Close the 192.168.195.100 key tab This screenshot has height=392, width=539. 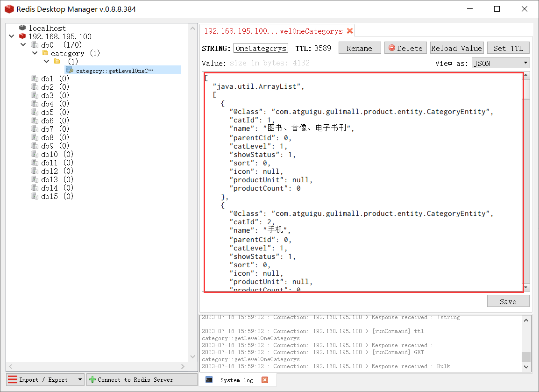349,31
